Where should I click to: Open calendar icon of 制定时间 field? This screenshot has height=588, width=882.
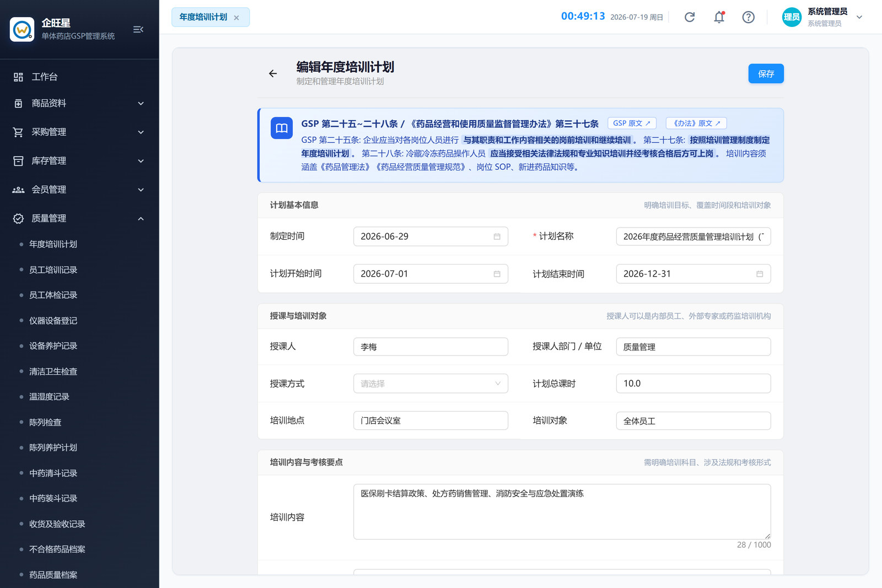tap(497, 236)
